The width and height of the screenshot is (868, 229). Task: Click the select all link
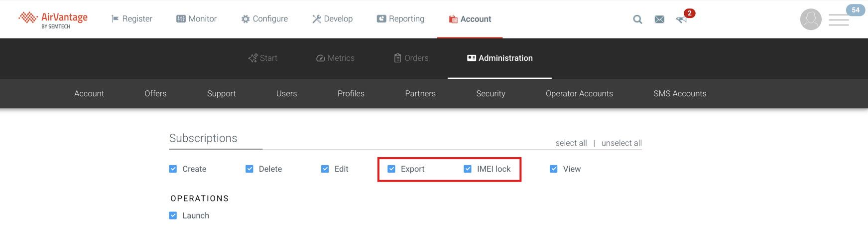[571, 143]
